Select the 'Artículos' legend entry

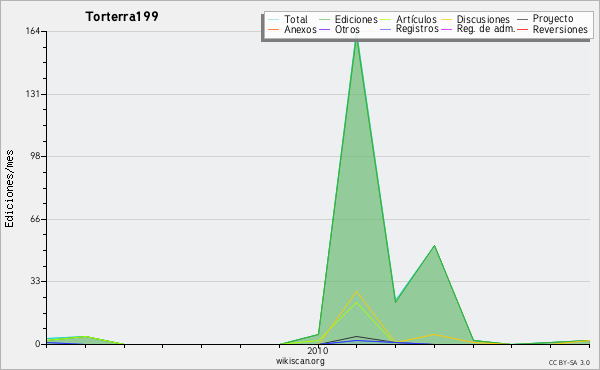pyautogui.click(x=416, y=19)
